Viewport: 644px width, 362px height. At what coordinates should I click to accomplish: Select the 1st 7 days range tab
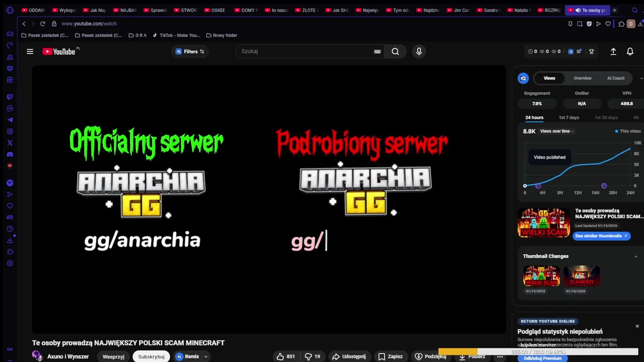[x=569, y=118]
